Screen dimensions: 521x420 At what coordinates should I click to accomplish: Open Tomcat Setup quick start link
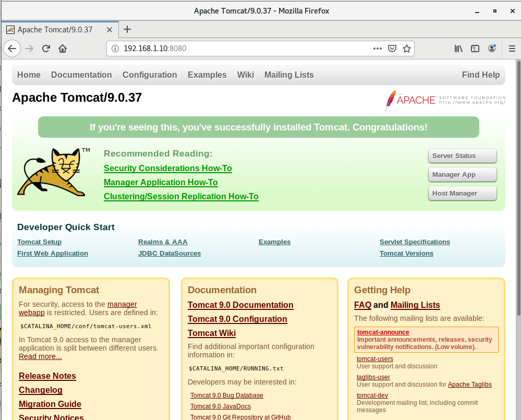(x=39, y=242)
